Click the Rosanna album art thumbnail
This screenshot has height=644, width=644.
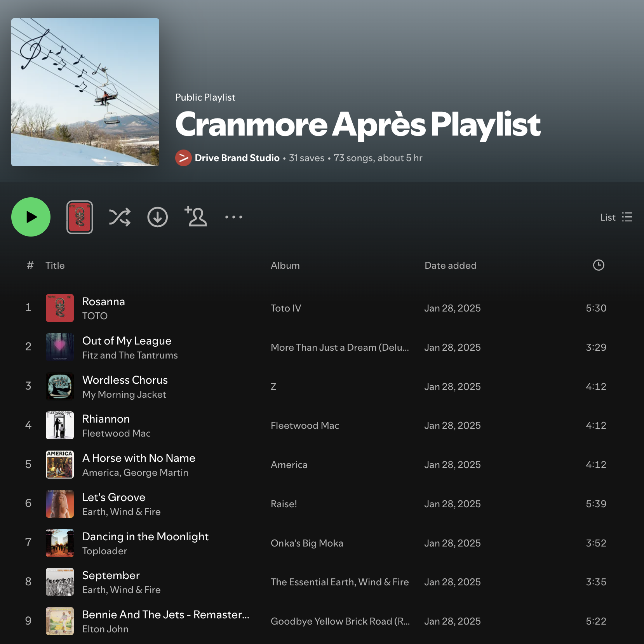coord(60,308)
